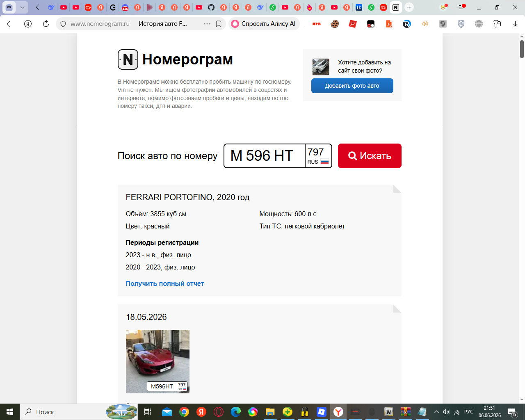This screenshot has height=420, width=525.
Task: Click the Номерограм N logo icon
Action: click(128, 59)
